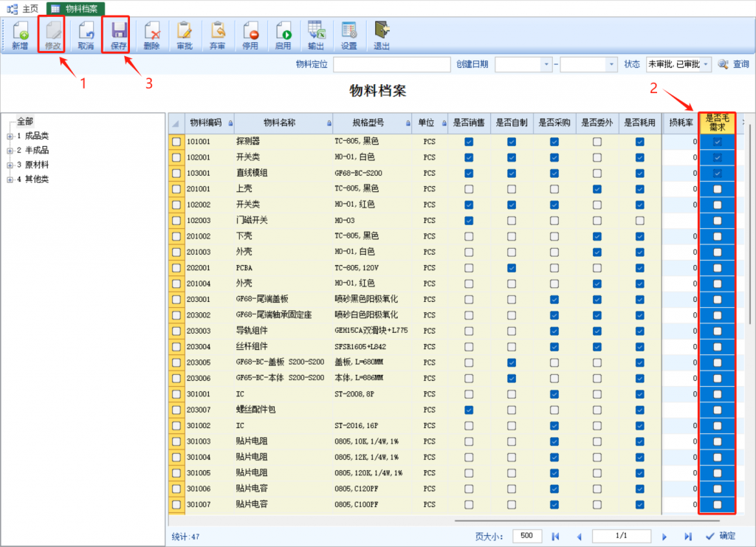756x547 pixels.
Task: Expand the 原材料 tree node
Action: [x=10, y=165]
